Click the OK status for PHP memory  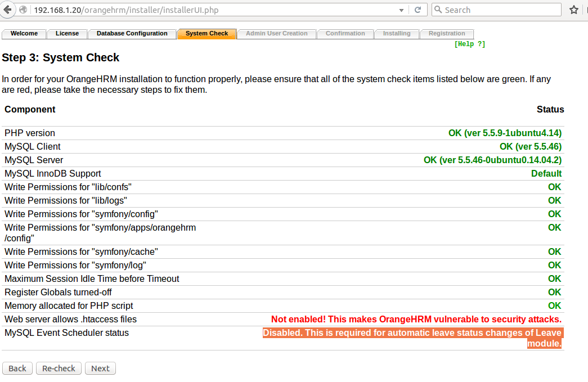[x=555, y=305]
